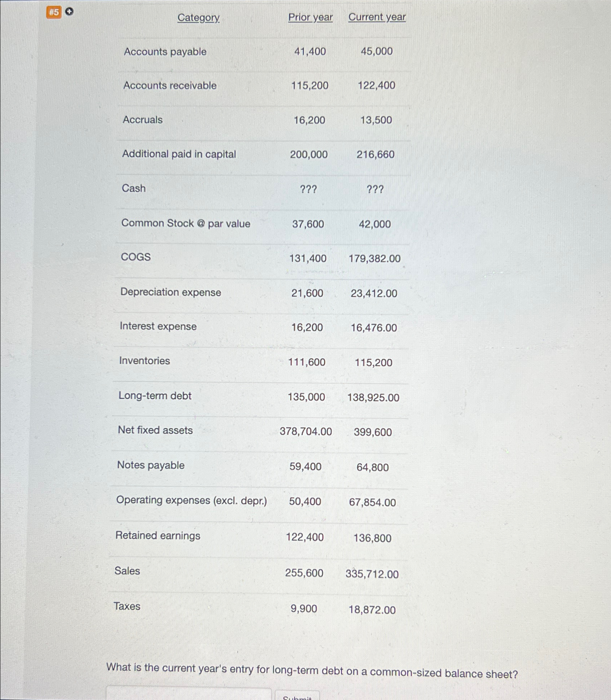
Task: Select the Long-term debt row
Action: click(x=155, y=396)
